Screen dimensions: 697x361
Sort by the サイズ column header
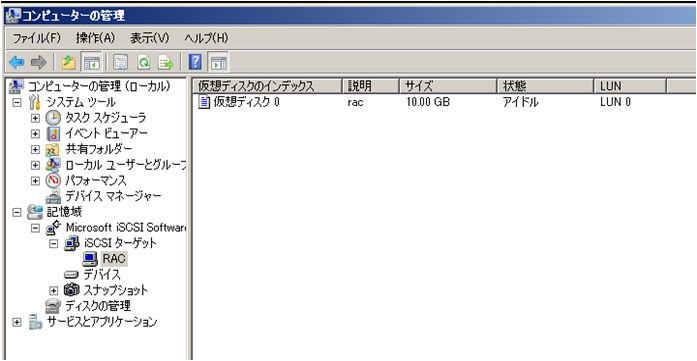point(448,86)
